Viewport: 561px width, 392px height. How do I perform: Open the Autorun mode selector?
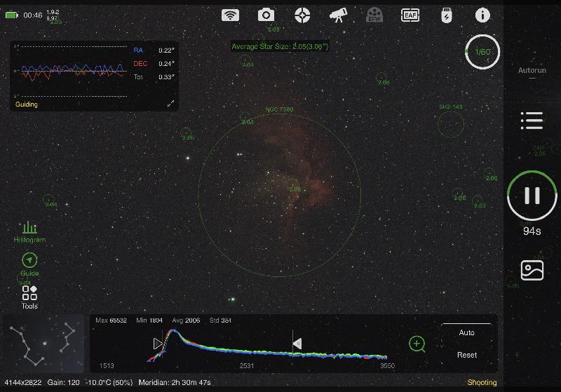pos(532,70)
